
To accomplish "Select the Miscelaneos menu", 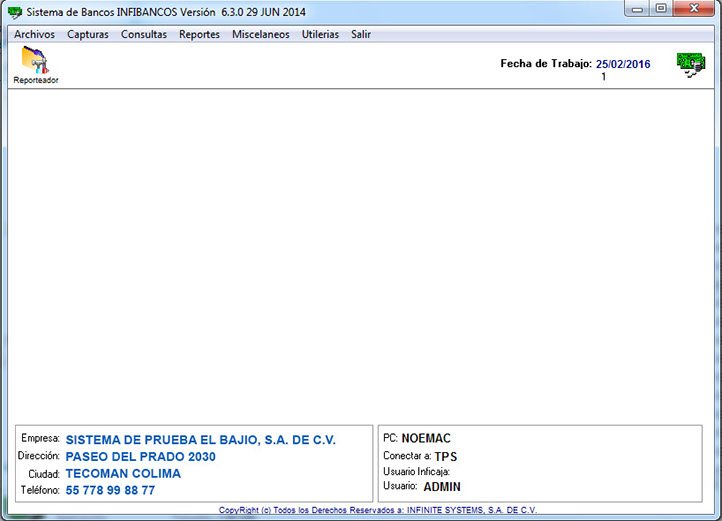I will 260,34.
